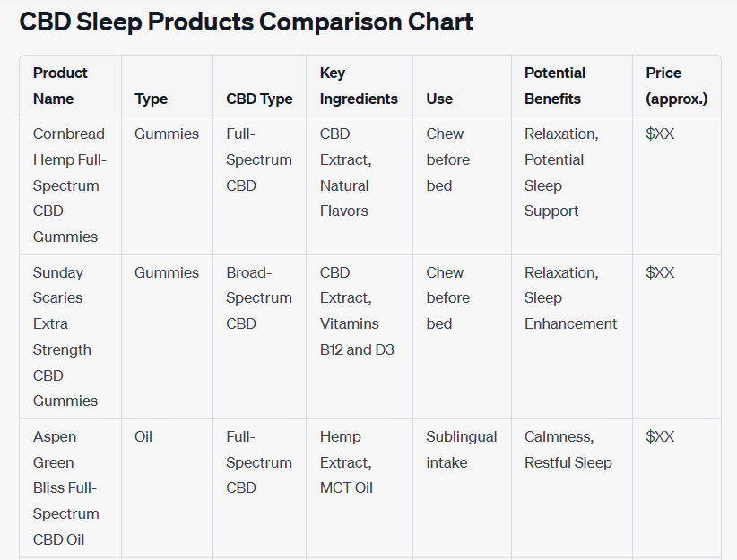Select Sunday Scaries Extra Strength CBD Gummies cell
The height and width of the screenshot is (560, 737).
(x=65, y=336)
